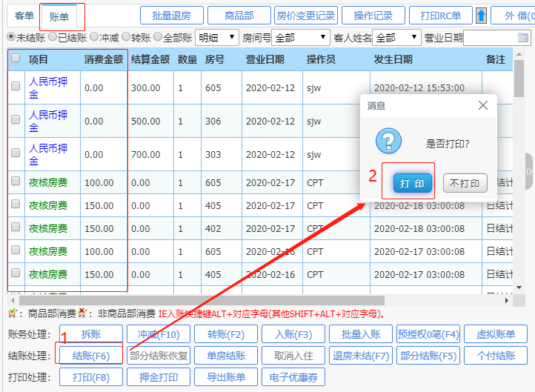
Task: Click 押金打印 button
Action: (x=159, y=377)
